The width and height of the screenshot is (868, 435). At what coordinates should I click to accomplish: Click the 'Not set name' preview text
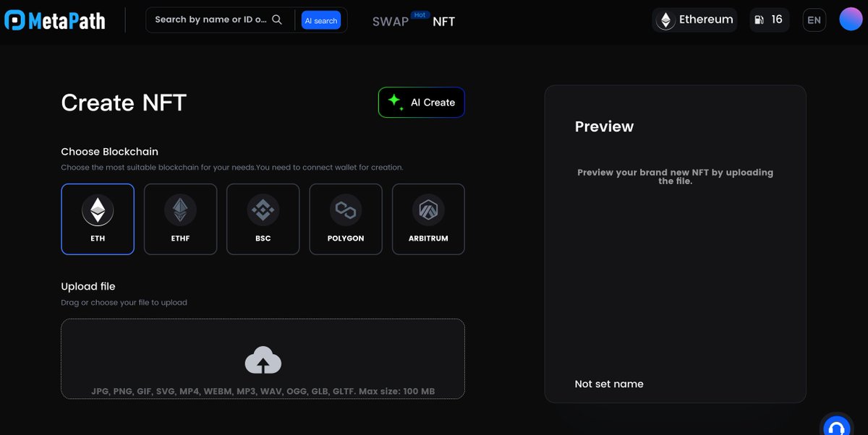pyautogui.click(x=609, y=384)
